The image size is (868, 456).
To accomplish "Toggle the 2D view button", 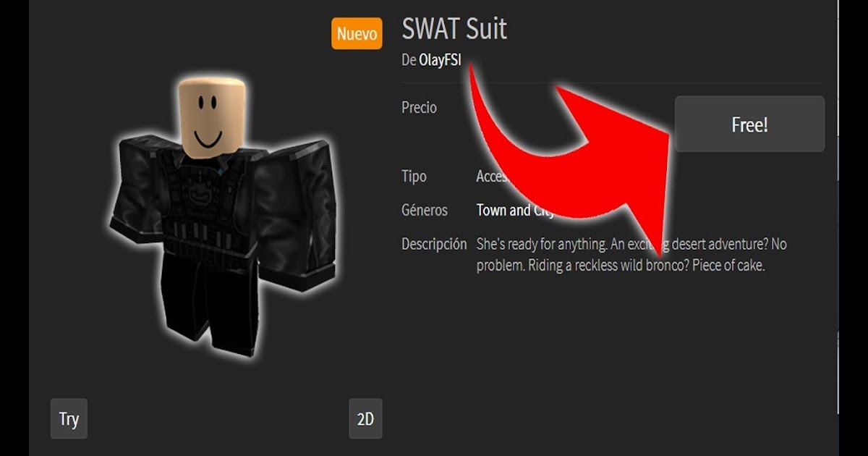I will point(365,418).
